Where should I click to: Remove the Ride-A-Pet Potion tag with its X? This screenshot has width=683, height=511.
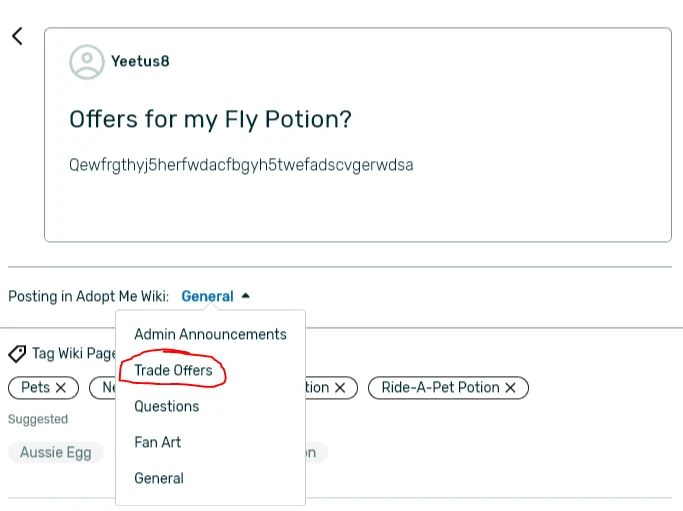tap(510, 387)
